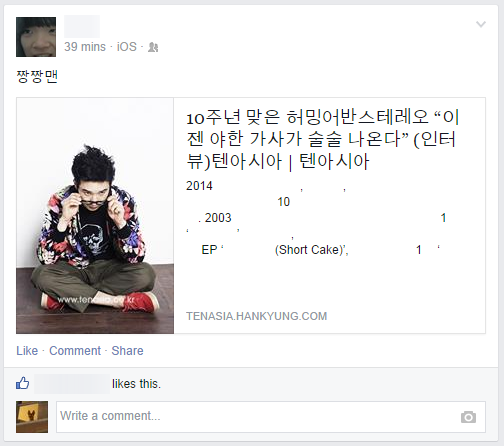Click the iOS source link
Image resolution: width=504 pixels, height=446 pixels.
pos(127,47)
